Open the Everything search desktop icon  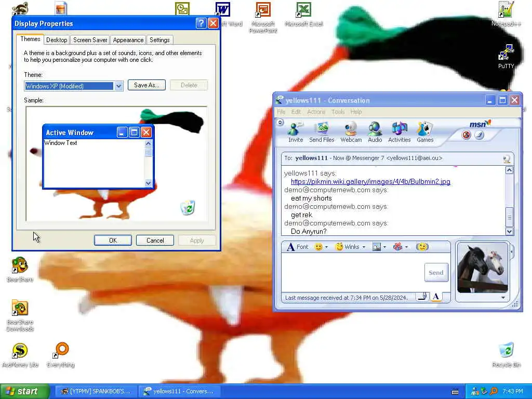click(x=61, y=355)
